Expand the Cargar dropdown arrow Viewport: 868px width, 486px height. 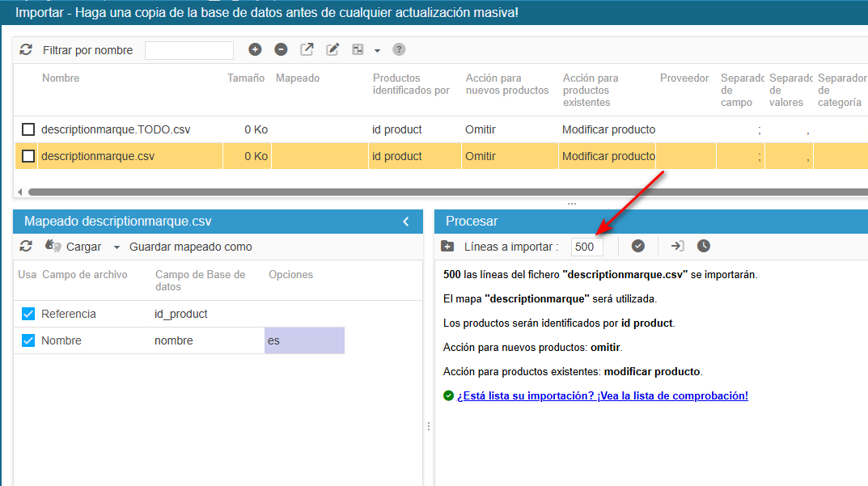pyautogui.click(x=116, y=247)
